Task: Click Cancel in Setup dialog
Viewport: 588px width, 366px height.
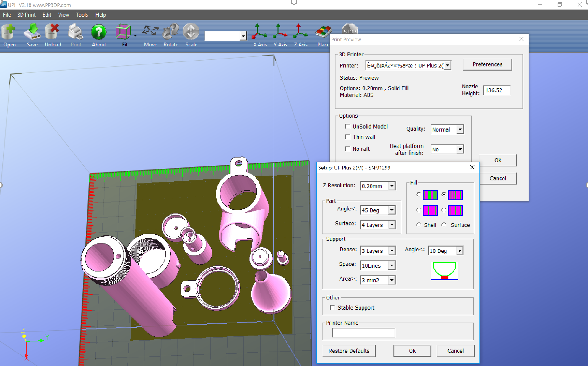Action: click(455, 351)
